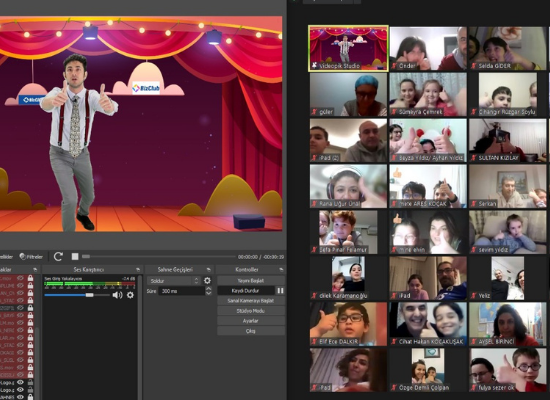The height and width of the screenshot is (400, 550).
Task: Pop out the Sahne Geçişleri dock
Action: (x=209, y=269)
